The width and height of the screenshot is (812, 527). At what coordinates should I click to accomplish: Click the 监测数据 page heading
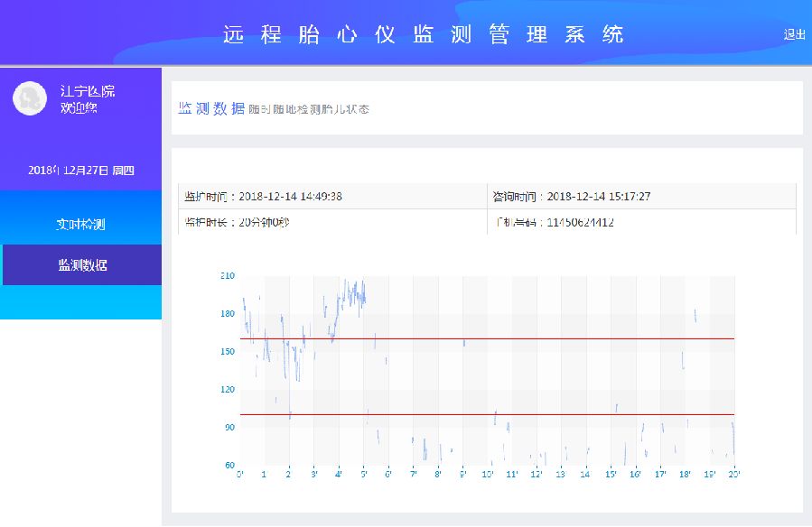point(211,108)
